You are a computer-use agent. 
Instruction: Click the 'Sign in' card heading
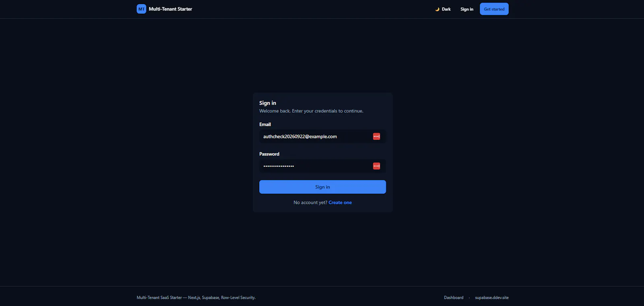(x=268, y=103)
